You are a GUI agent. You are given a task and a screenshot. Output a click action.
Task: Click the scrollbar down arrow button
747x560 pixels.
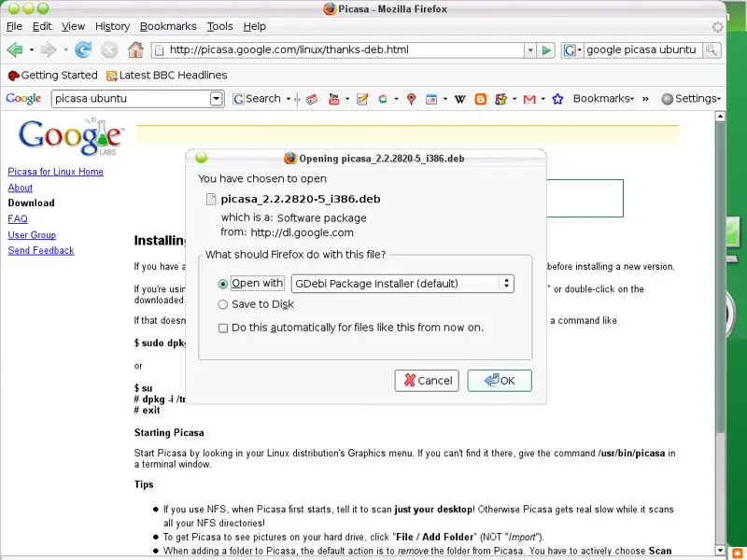point(720,551)
